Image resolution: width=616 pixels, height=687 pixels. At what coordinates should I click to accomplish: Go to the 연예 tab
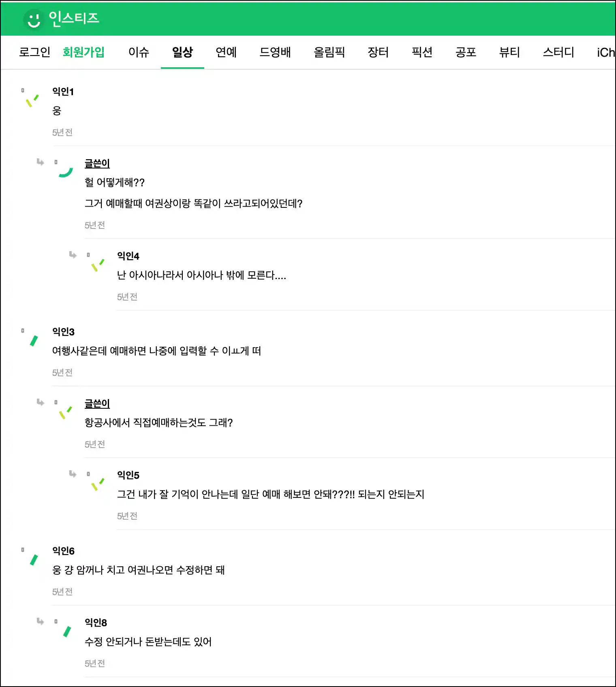[226, 52]
